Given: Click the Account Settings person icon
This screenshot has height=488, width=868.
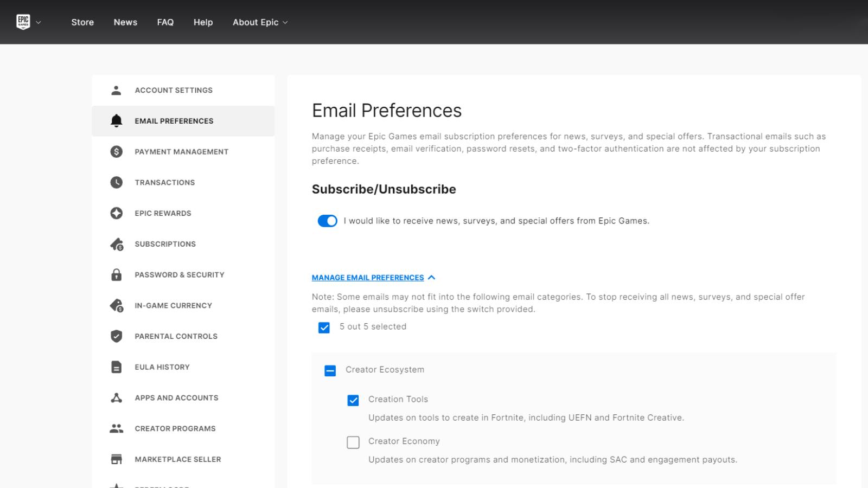Looking at the screenshot, I should click(x=116, y=90).
